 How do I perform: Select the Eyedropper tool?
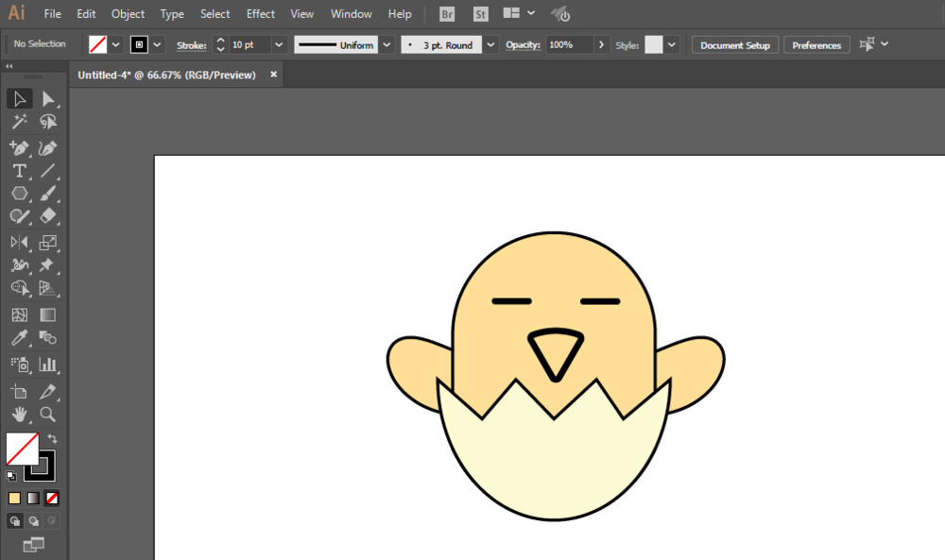(x=19, y=339)
